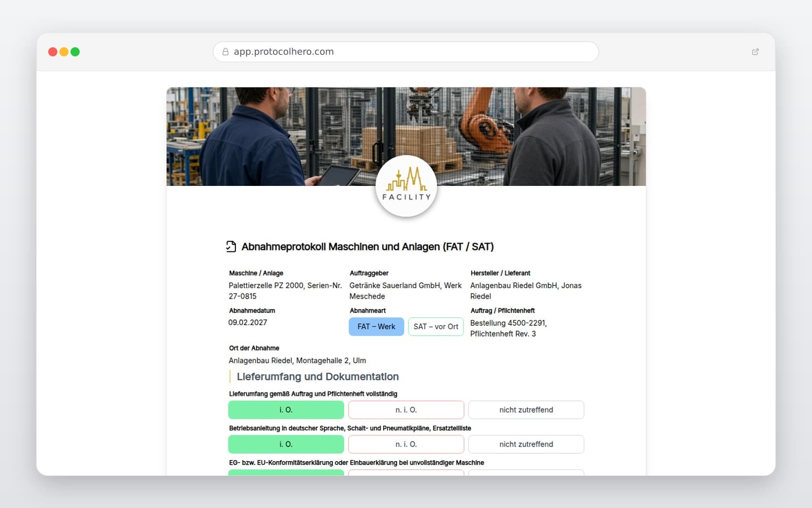Screen dimensions: 812x508
Task: Set Lieferumfang gemäß Auftrag to nicht zutreffend
Action: click(526, 410)
